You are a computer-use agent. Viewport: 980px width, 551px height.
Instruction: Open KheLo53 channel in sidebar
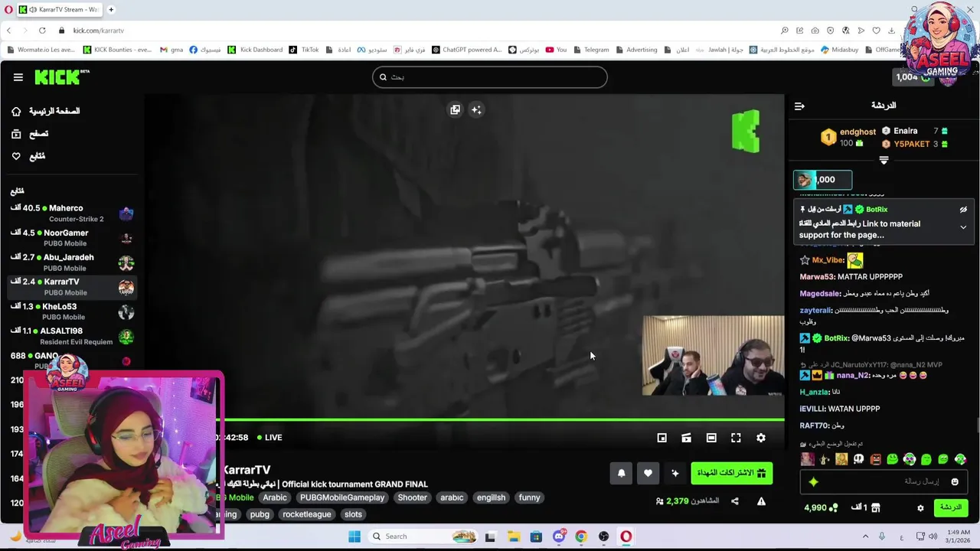72,311
